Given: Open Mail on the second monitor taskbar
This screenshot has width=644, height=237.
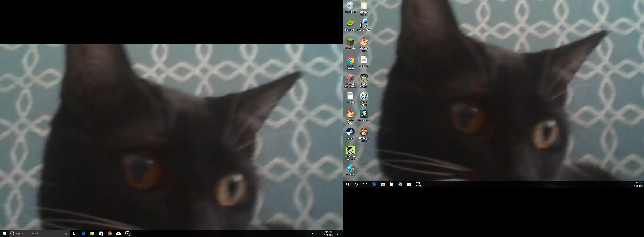Looking at the screenshot, I should tap(409, 184).
